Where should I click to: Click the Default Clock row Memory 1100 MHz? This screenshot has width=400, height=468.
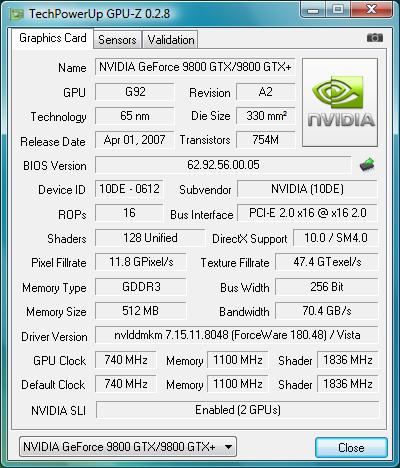237,384
